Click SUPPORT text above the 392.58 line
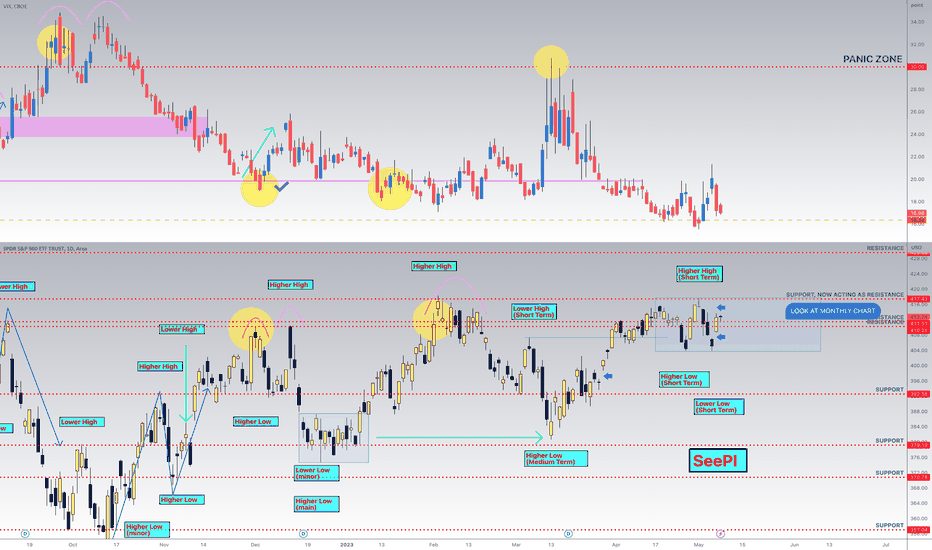932x550 pixels. (889, 389)
